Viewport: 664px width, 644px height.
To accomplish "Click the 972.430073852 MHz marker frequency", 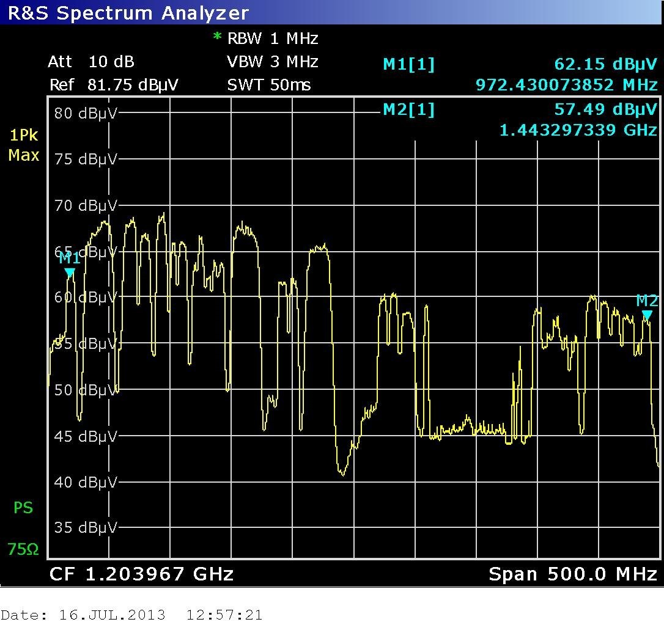I will [x=566, y=85].
